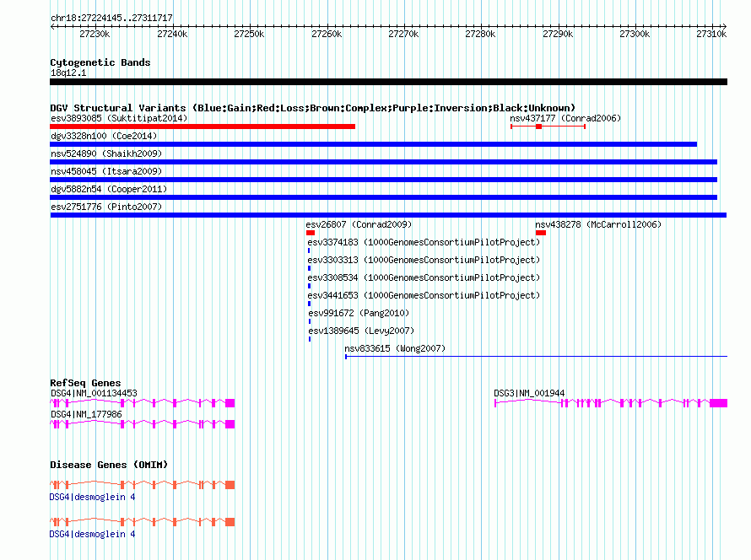Click the Cytogenetic Bands track title
751x560 pixels.
(x=100, y=62)
